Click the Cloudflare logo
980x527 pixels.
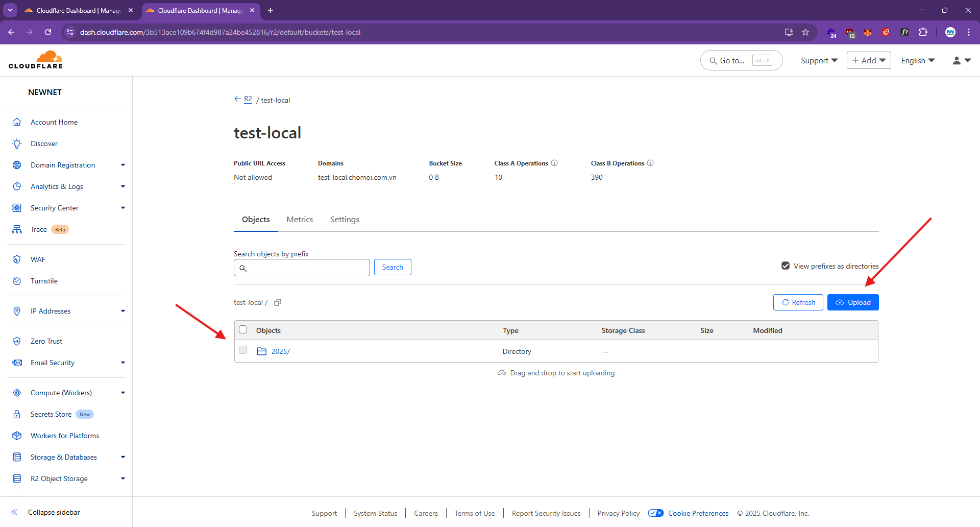tap(36, 60)
